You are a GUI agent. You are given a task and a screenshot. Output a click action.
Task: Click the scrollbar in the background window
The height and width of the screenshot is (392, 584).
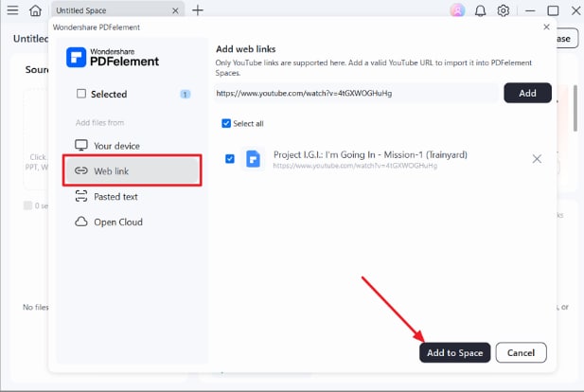tap(575, 108)
